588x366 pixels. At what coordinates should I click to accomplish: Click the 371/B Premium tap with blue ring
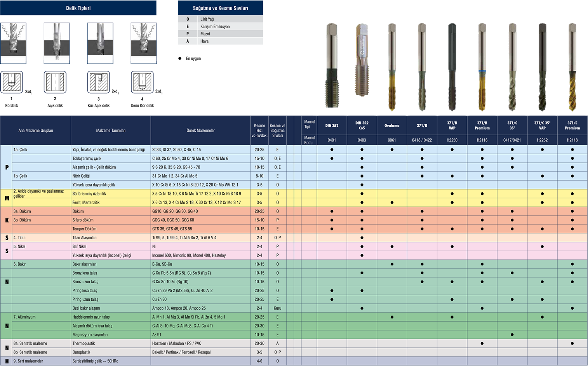(x=482, y=68)
